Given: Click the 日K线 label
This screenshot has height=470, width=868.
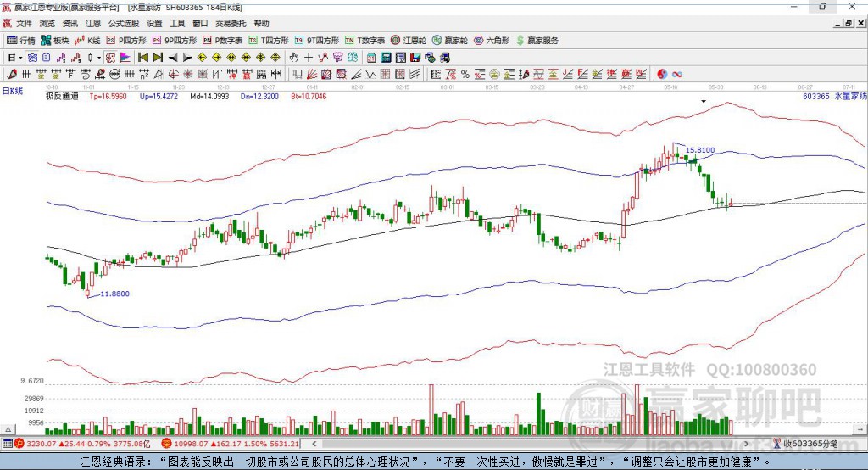Looking at the screenshot, I should pyautogui.click(x=13, y=91).
